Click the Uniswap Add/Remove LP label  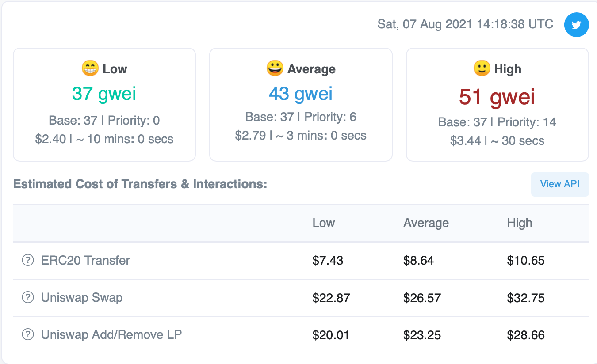(111, 335)
